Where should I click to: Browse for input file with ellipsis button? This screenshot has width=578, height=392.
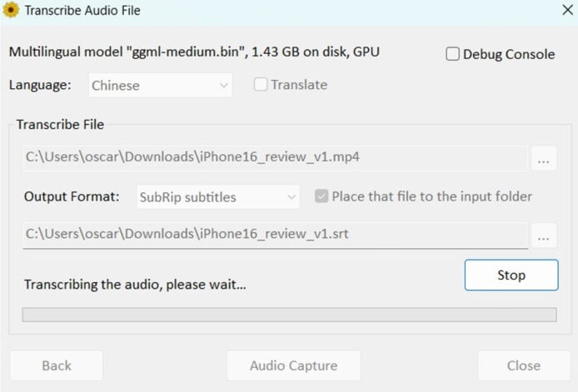tap(543, 158)
